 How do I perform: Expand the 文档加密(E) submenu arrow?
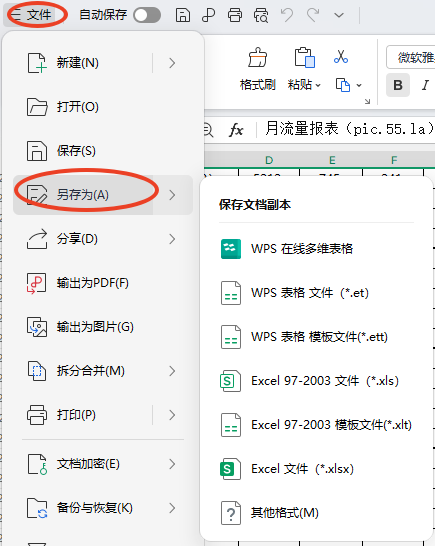(172, 464)
